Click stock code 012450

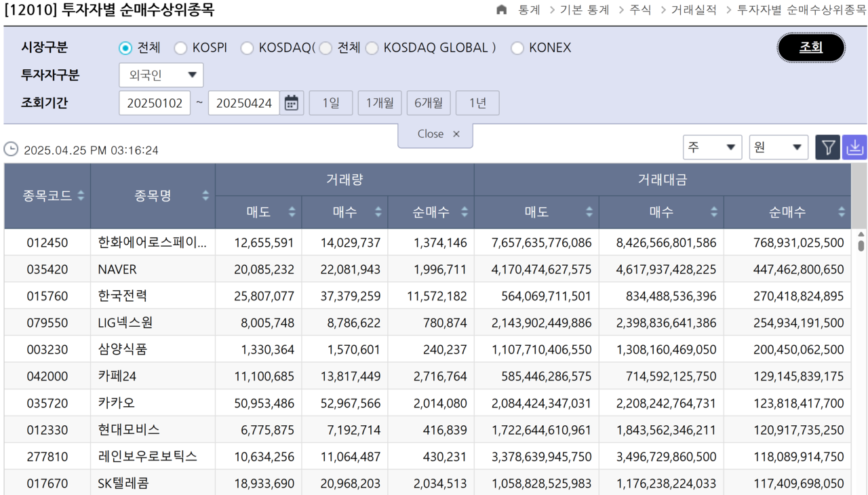click(47, 242)
